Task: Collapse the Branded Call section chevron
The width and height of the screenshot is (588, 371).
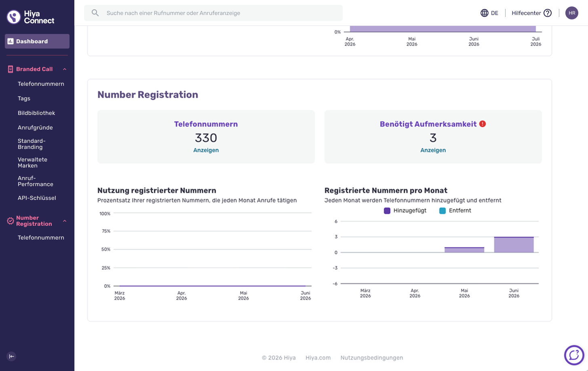Action: click(x=65, y=69)
